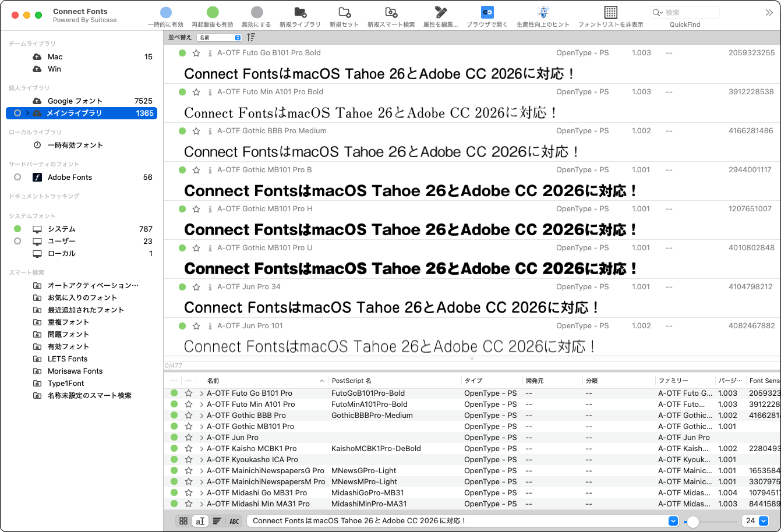781x532 pixels.
Task: Switch to tile grid preview view
Action: coord(183,521)
